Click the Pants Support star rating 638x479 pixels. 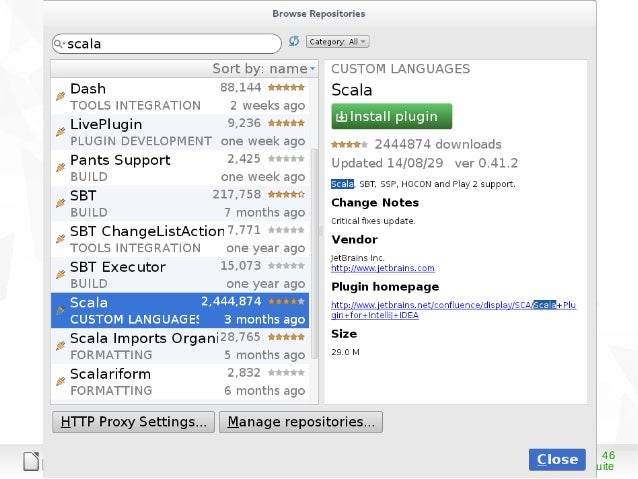286,159
